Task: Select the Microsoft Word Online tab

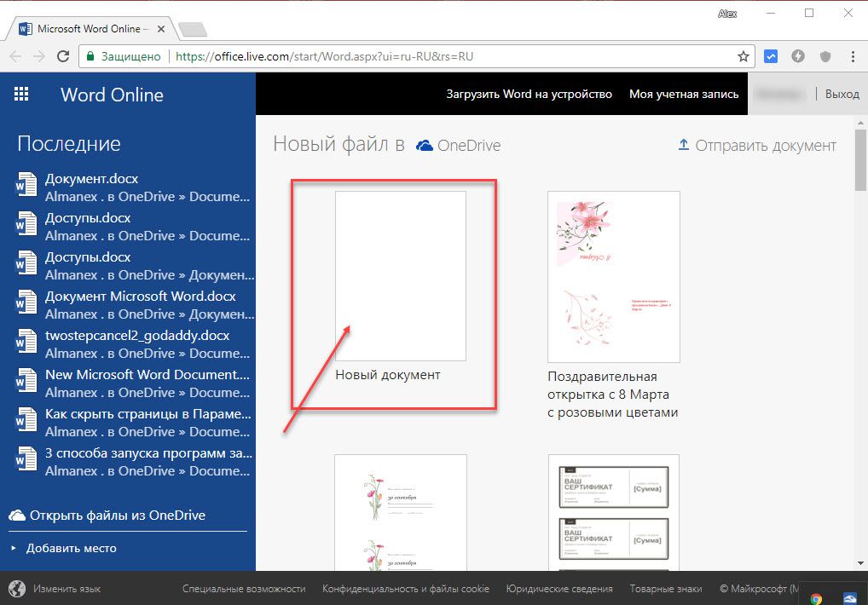Action: tap(92, 29)
